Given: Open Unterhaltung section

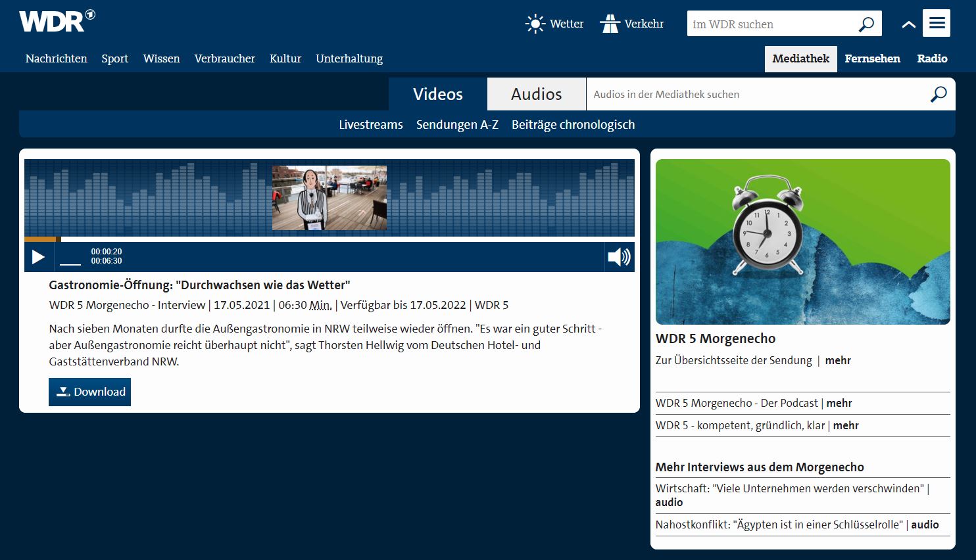Looking at the screenshot, I should point(349,58).
